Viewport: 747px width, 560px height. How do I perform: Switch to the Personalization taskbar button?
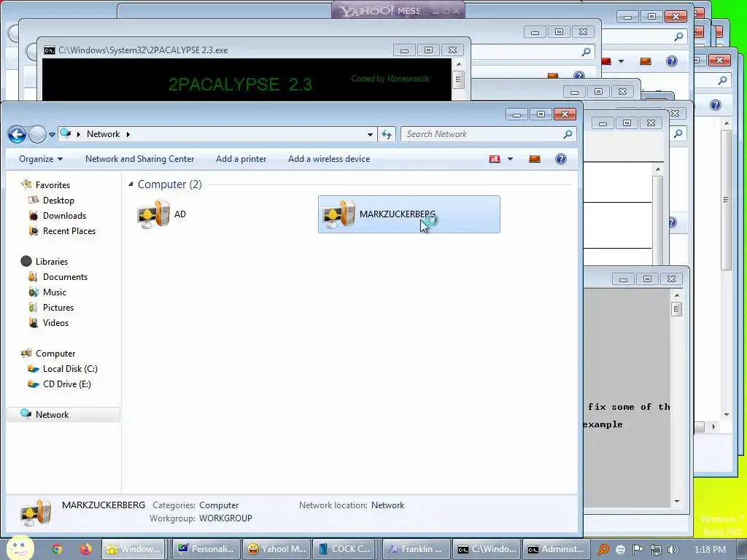coord(205,549)
